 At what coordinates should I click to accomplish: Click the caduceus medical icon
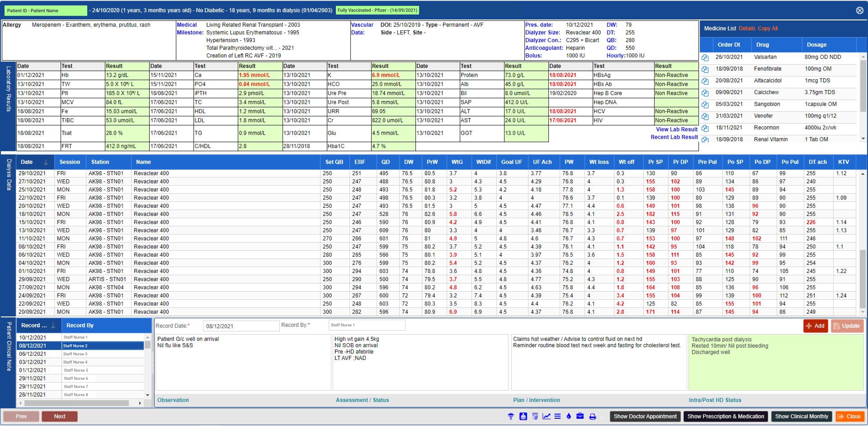(511, 416)
